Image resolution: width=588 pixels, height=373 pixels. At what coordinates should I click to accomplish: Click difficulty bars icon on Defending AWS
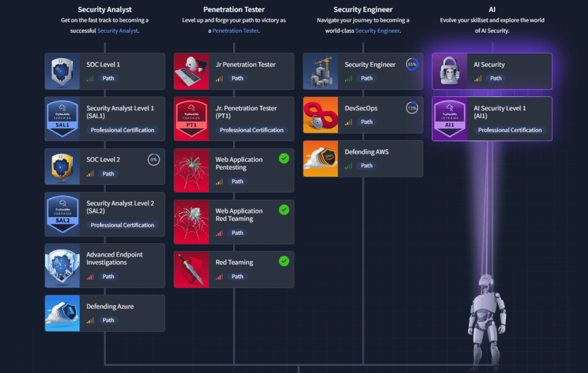[349, 166]
